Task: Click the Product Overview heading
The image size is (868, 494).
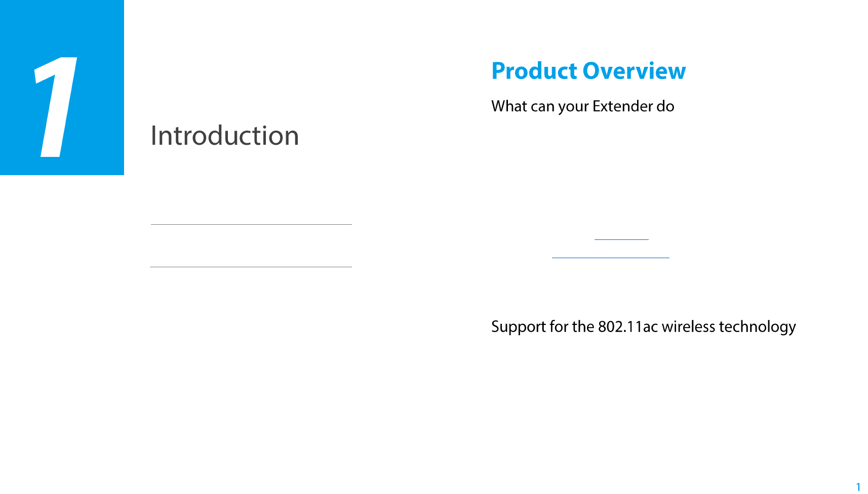Action: click(x=588, y=71)
